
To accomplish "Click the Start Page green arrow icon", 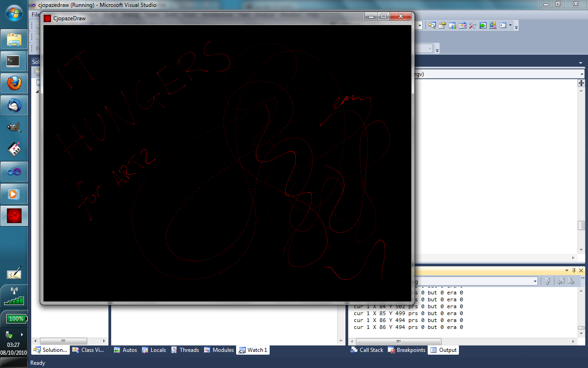I will pyautogui.click(x=483, y=26).
